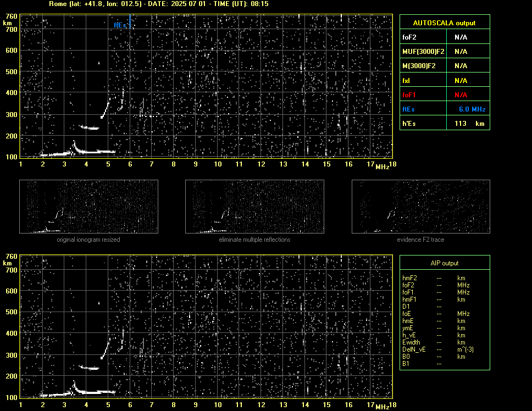Open the 'evidence F2 trace' thumbnail image
Viewport: 532px width, 411px height.
(x=421, y=207)
